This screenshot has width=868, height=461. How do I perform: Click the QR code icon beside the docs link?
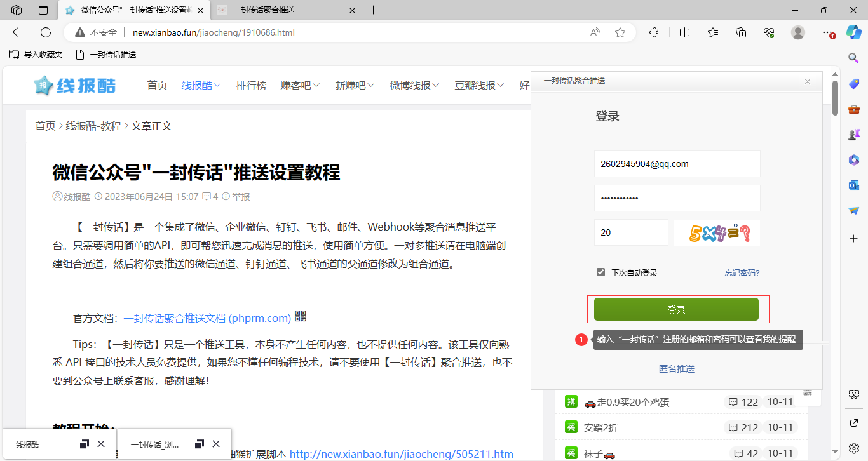point(301,316)
